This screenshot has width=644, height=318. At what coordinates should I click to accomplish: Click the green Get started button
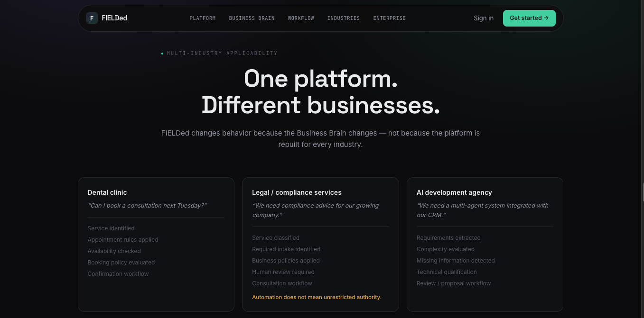pyautogui.click(x=529, y=18)
